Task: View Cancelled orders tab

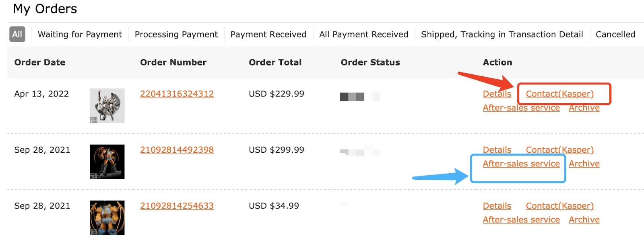Action: coord(615,35)
